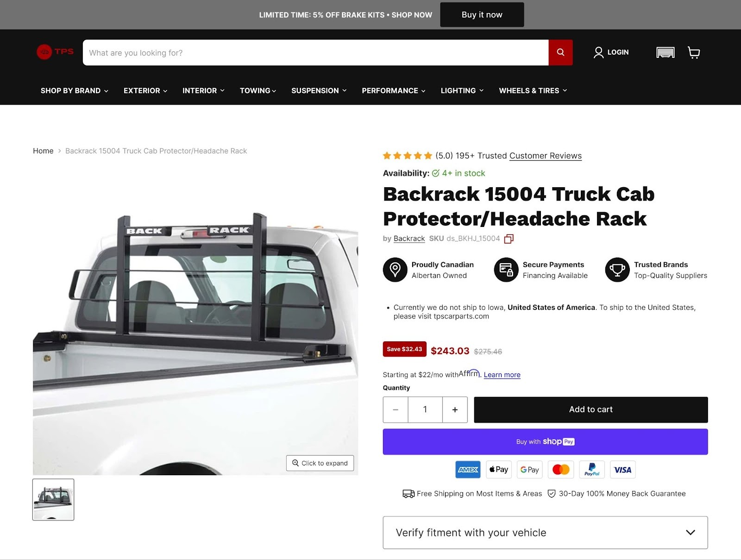The image size is (741, 560).
Task: Open the Suspension menu
Action: tap(319, 91)
